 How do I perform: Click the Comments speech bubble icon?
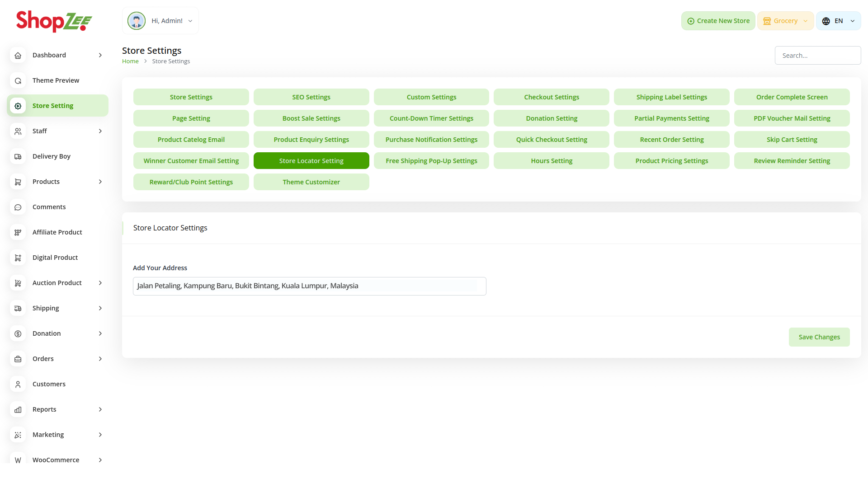coord(18,207)
